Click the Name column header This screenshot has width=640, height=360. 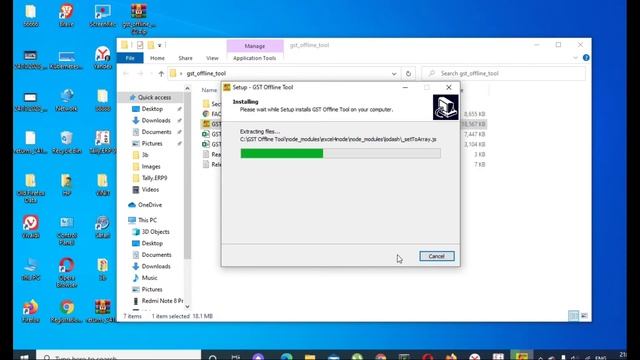(209, 90)
